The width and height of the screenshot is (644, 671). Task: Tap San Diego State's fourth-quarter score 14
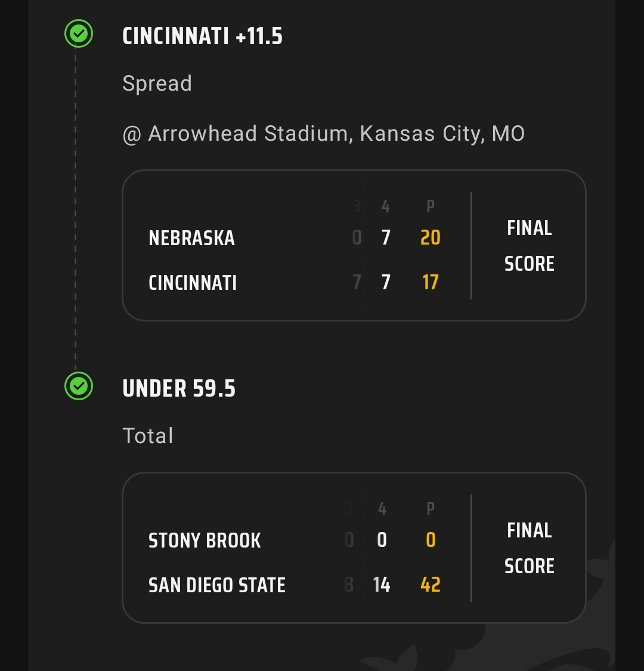click(x=382, y=585)
